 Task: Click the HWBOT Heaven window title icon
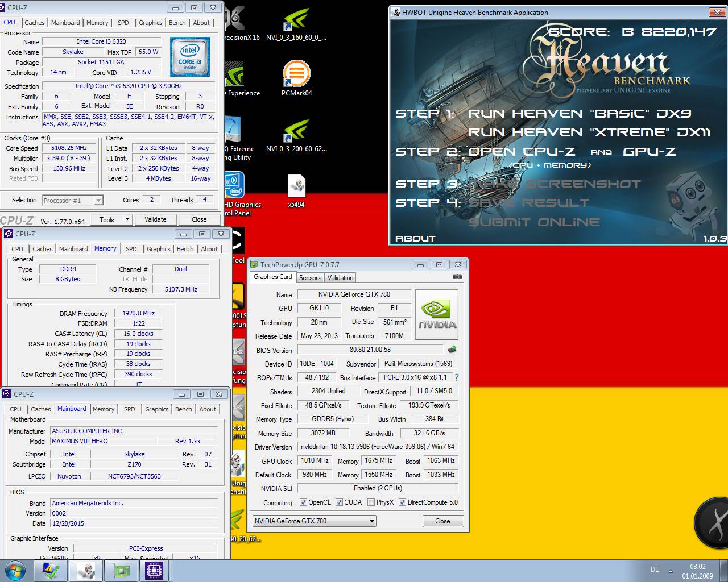point(395,12)
